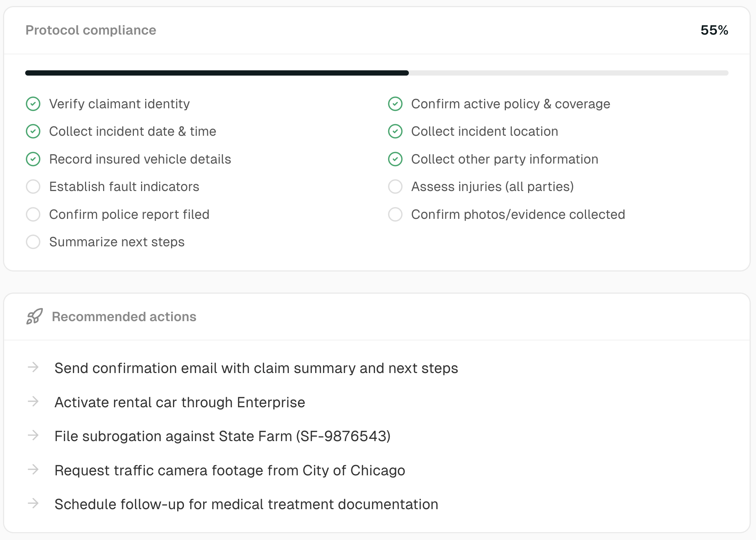756x540 pixels.
Task: Select File subrogation against State Farm action
Action: pos(222,436)
